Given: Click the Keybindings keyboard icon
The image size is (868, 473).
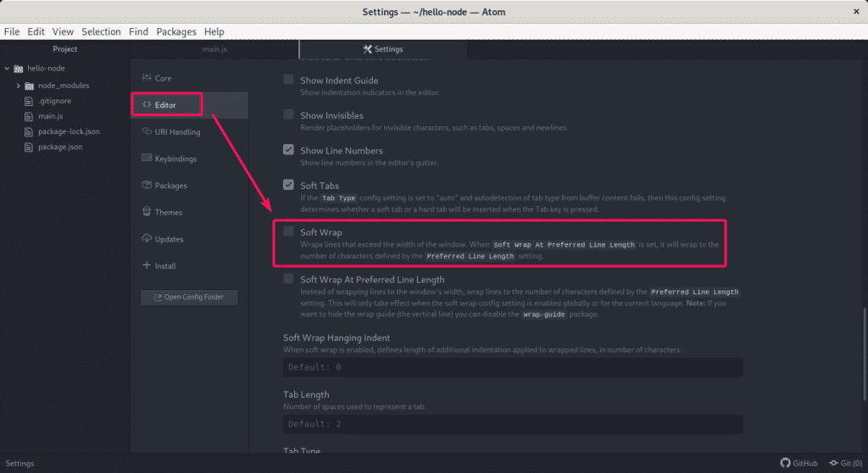Looking at the screenshot, I should 147,158.
